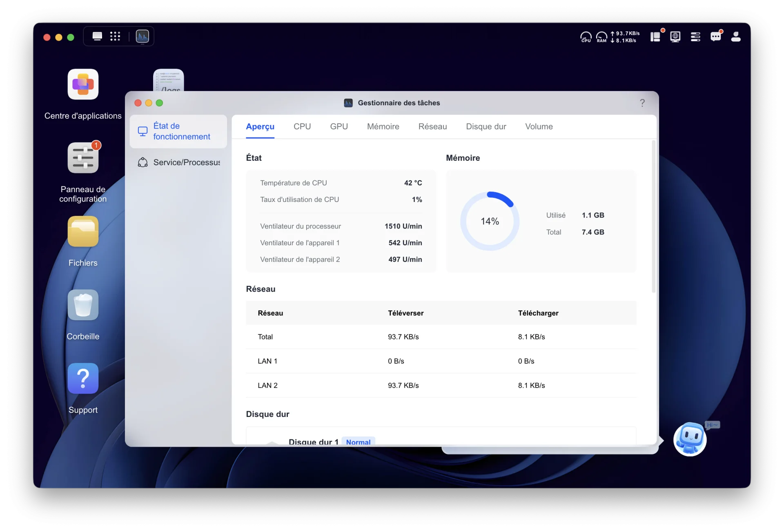Click the 7.4 GB total memory value

(593, 232)
